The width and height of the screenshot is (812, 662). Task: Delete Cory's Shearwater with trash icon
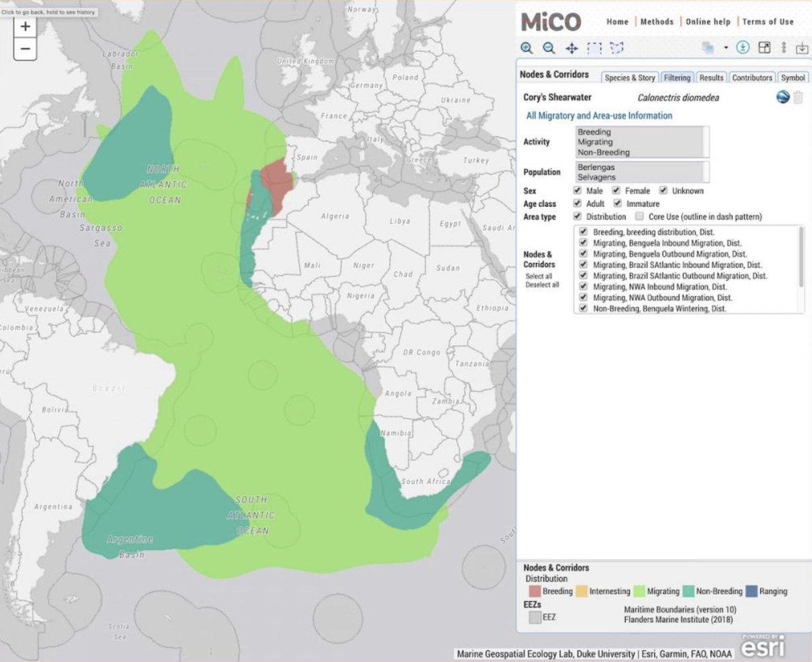click(x=798, y=97)
